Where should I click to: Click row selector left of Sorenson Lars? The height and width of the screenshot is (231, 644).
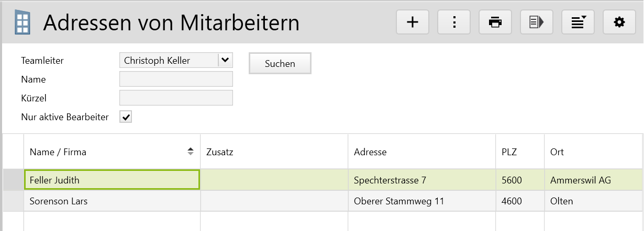pos(13,201)
